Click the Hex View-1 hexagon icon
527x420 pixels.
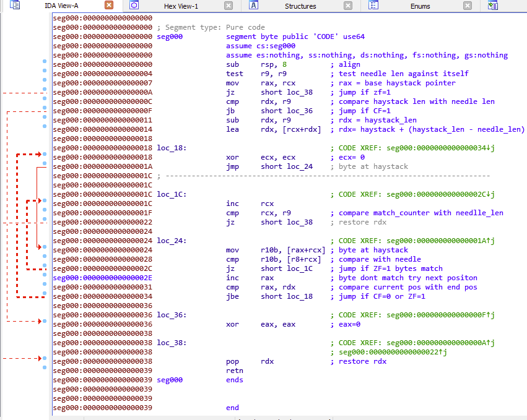click(x=134, y=6)
